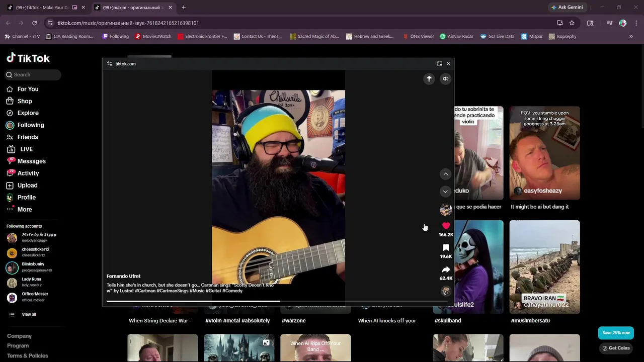Mute the video volume
The width and height of the screenshot is (644, 362).
445,78
